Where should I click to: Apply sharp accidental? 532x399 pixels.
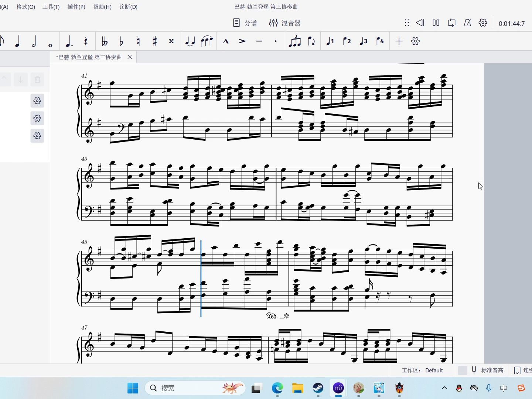point(155,41)
